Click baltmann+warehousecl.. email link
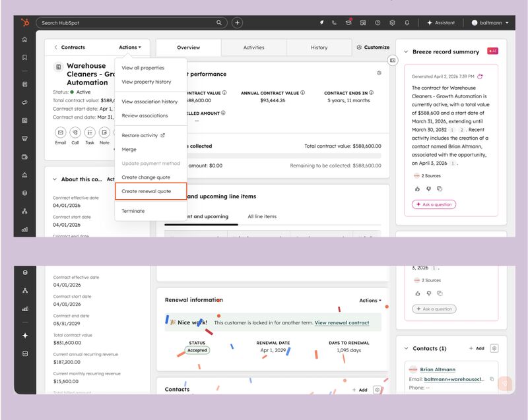 click(453, 379)
